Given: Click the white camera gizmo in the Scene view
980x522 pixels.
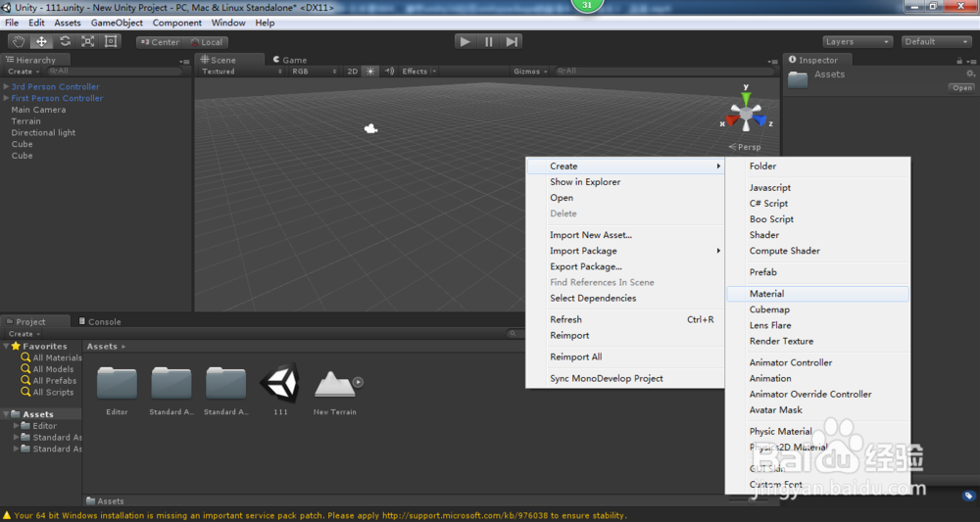Looking at the screenshot, I should coord(370,128).
